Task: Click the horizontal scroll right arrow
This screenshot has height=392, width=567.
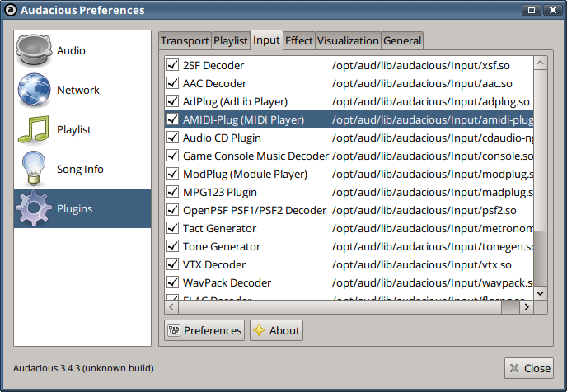Action: 527,307
